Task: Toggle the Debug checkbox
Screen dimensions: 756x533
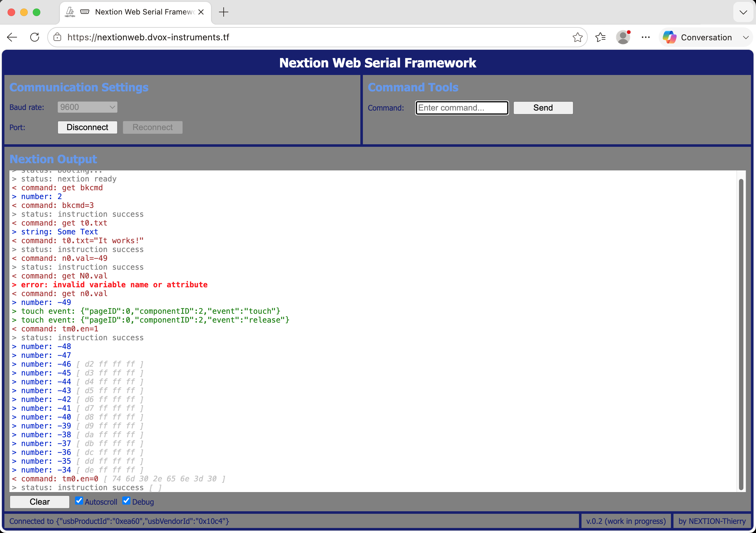Action: pyautogui.click(x=126, y=501)
